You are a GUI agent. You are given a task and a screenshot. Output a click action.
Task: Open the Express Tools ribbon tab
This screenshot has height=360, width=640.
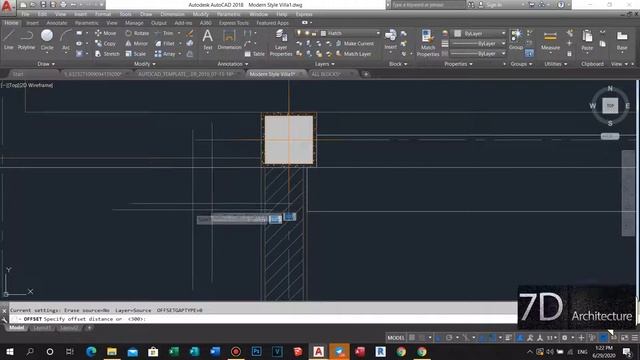[233, 23]
